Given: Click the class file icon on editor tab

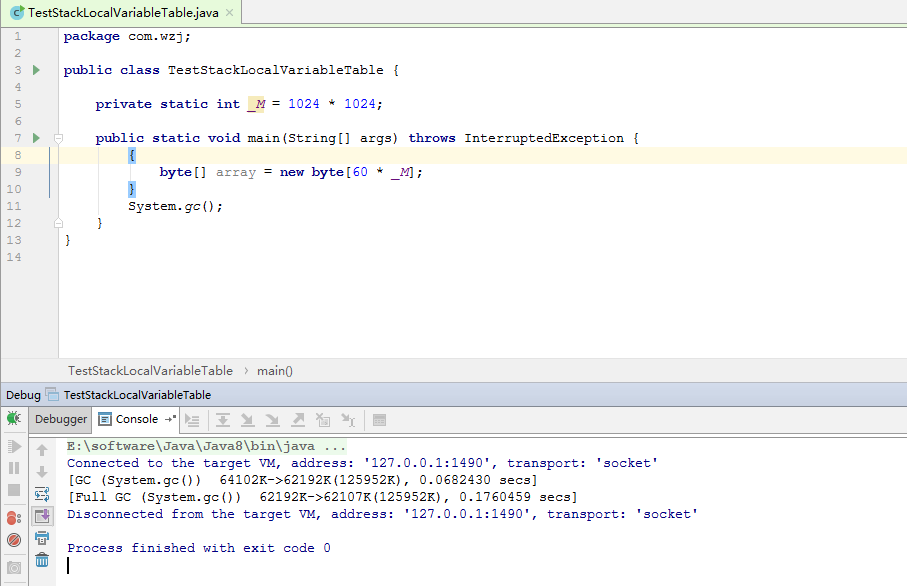Looking at the screenshot, I should [17, 12].
